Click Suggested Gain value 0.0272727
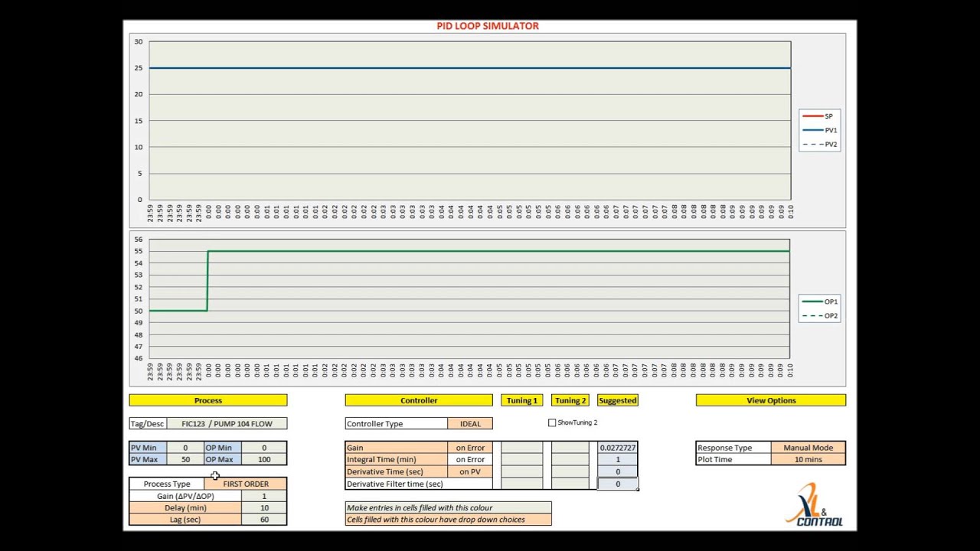The image size is (980, 551). [x=617, y=448]
